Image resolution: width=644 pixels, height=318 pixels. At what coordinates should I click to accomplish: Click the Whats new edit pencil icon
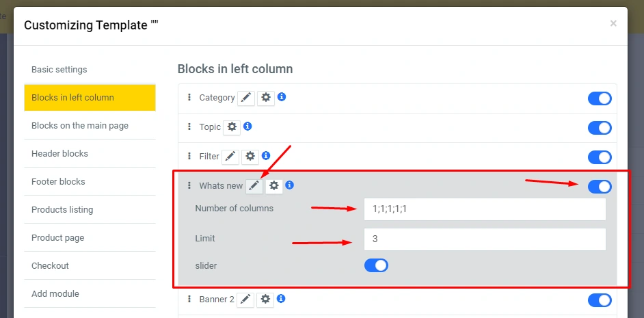pyautogui.click(x=254, y=185)
